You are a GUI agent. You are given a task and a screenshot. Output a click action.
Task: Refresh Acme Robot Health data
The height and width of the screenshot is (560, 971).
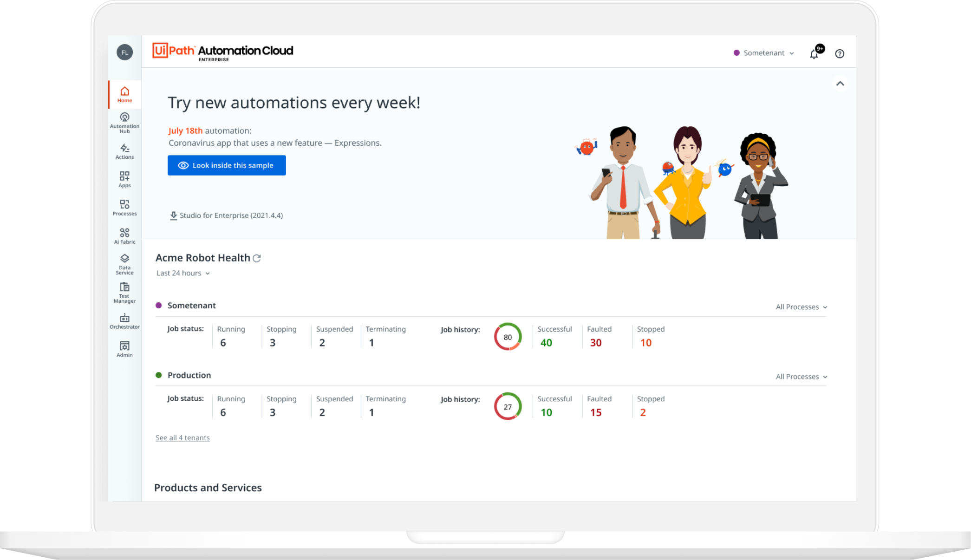click(257, 258)
